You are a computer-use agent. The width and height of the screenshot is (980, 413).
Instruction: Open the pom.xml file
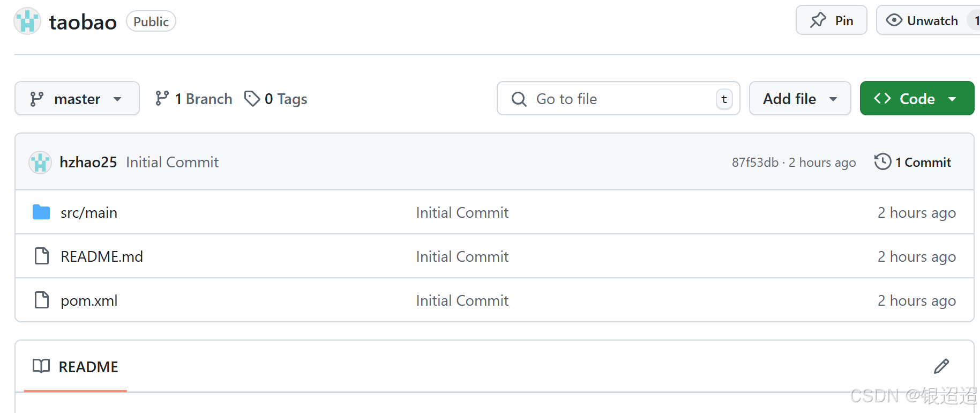89,301
